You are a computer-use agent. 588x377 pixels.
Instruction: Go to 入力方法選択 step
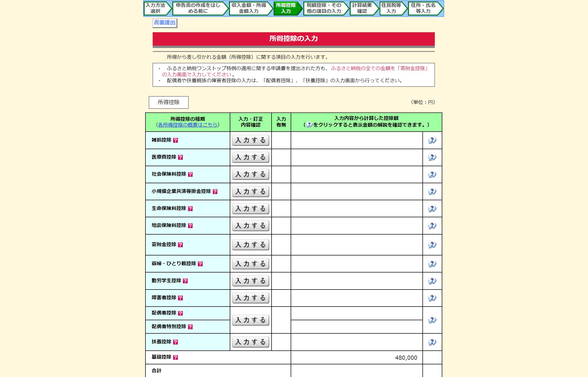click(x=158, y=8)
